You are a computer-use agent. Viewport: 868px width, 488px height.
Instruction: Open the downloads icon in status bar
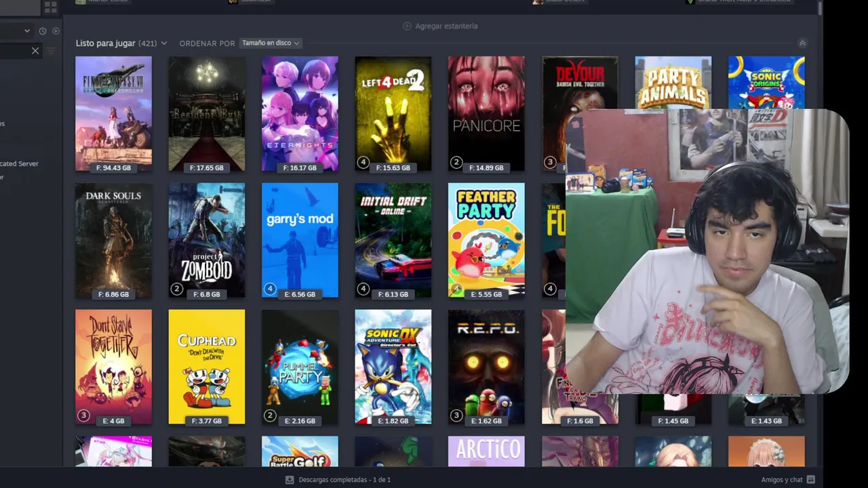290,479
